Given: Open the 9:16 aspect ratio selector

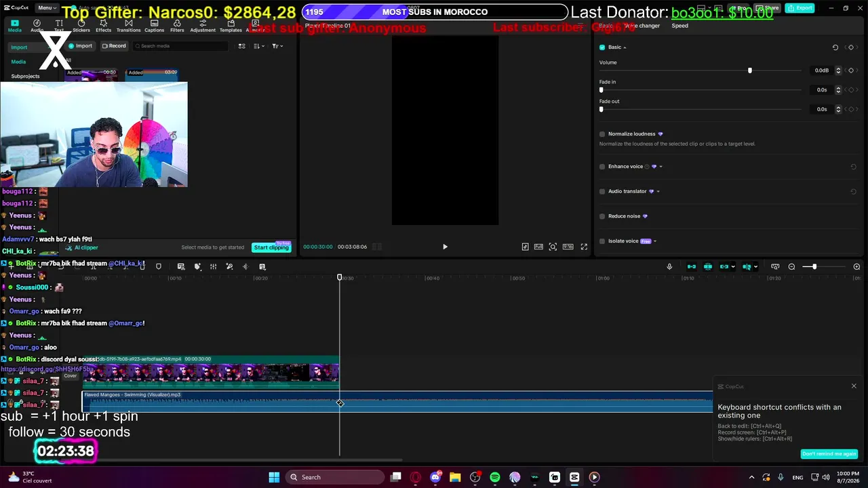Looking at the screenshot, I should coord(568,247).
